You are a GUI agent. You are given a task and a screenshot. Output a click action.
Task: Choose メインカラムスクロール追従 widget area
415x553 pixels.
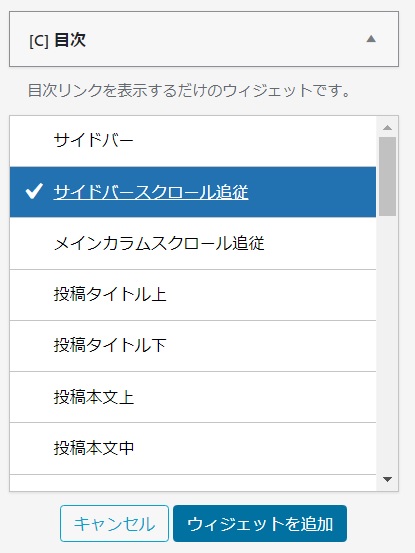(193, 243)
